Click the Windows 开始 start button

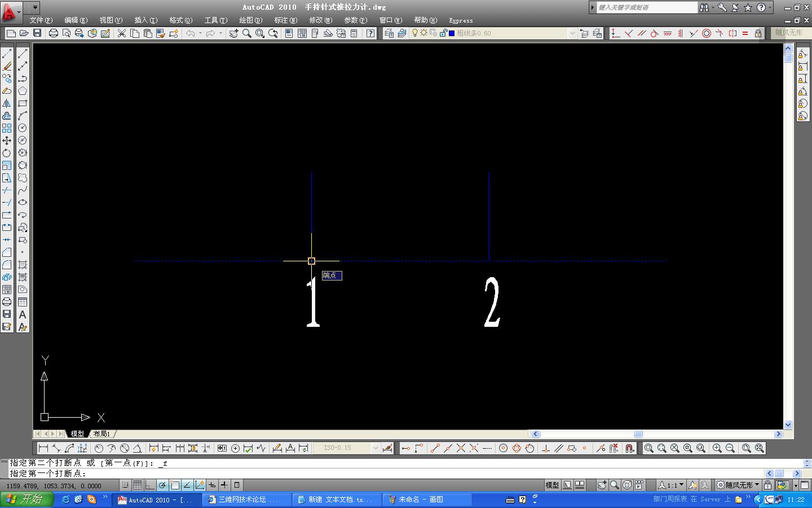[x=27, y=500]
